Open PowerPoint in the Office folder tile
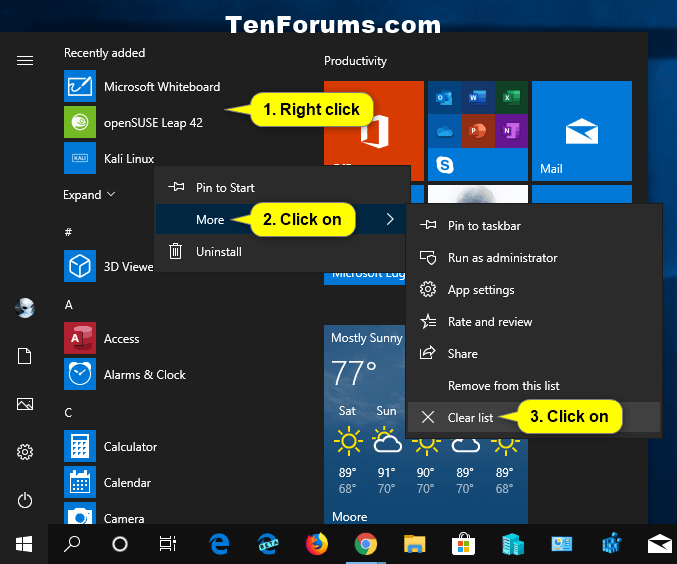Image resolution: width=677 pixels, height=564 pixels. [x=478, y=131]
